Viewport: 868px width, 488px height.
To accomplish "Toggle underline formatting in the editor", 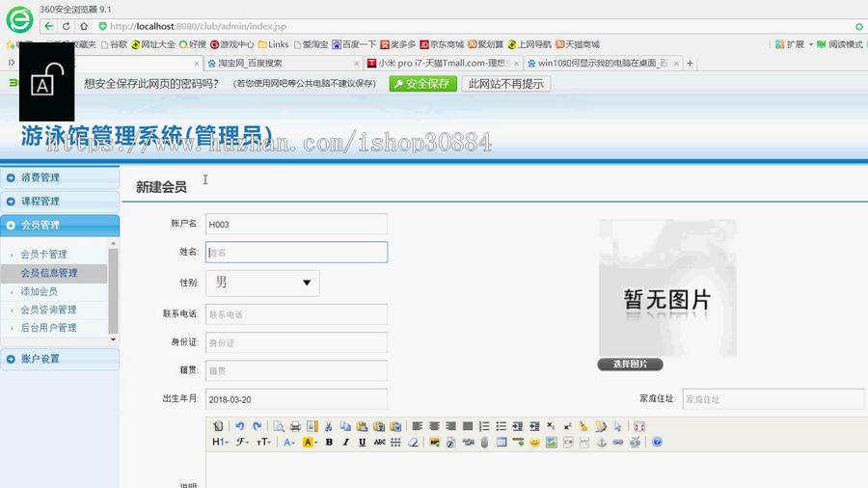I will point(362,442).
